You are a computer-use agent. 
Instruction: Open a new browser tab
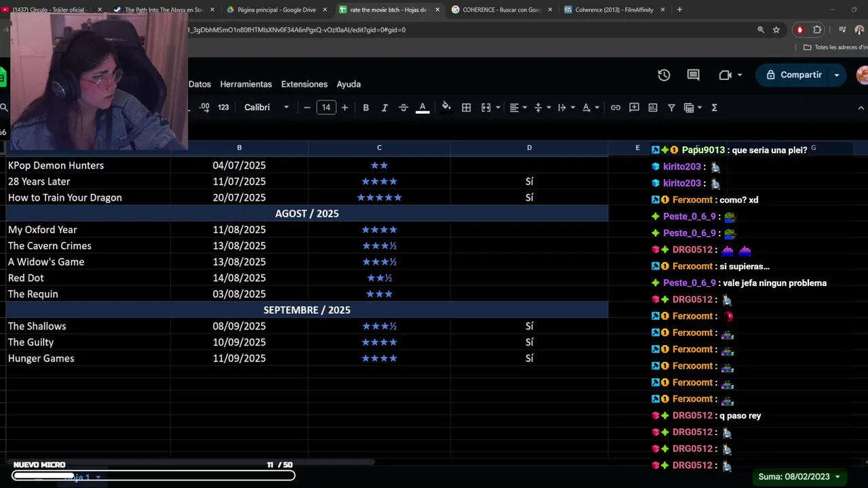[679, 9]
